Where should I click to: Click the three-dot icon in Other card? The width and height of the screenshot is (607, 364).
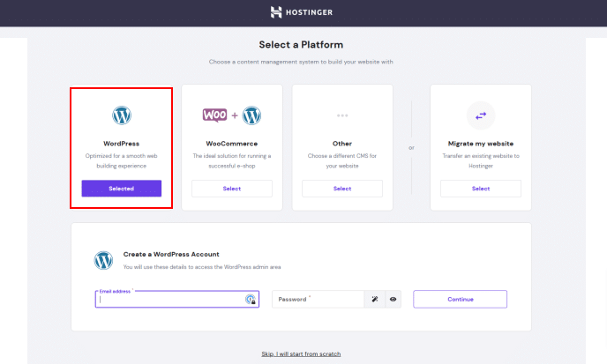tap(342, 115)
